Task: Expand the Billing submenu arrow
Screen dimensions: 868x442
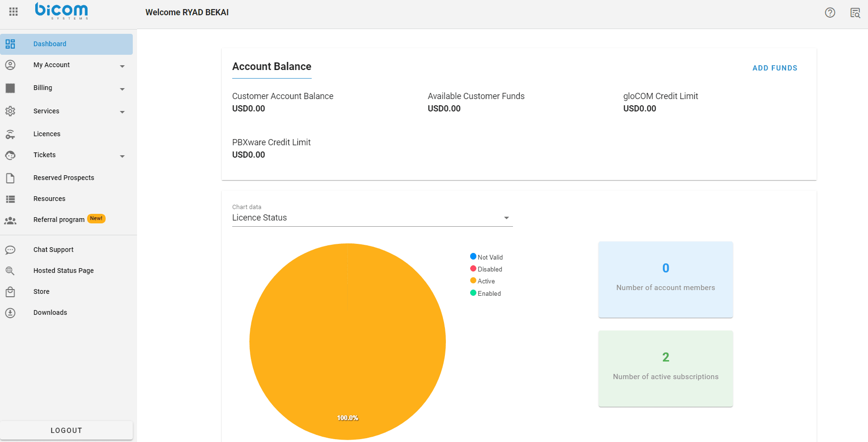Action: pyautogui.click(x=122, y=89)
